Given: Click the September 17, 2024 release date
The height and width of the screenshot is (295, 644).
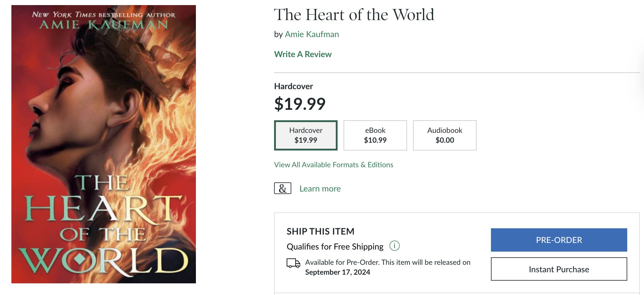Looking at the screenshot, I should pyautogui.click(x=338, y=272).
